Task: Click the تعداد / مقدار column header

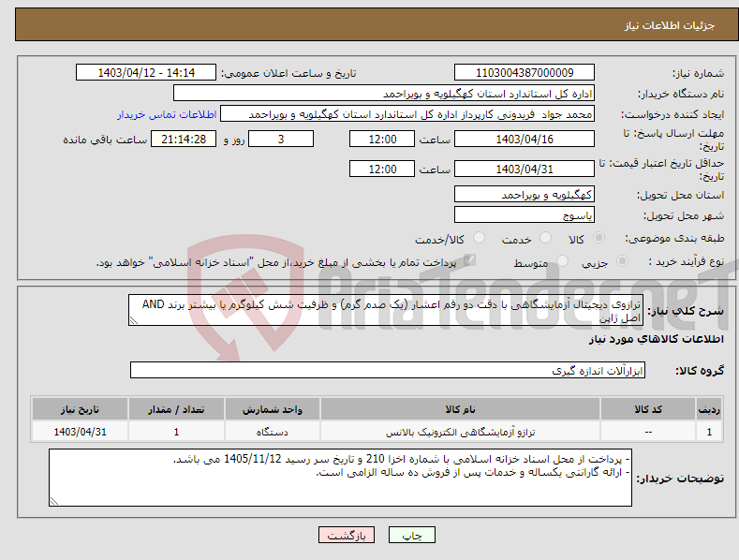Action: click(x=176, y=409)
